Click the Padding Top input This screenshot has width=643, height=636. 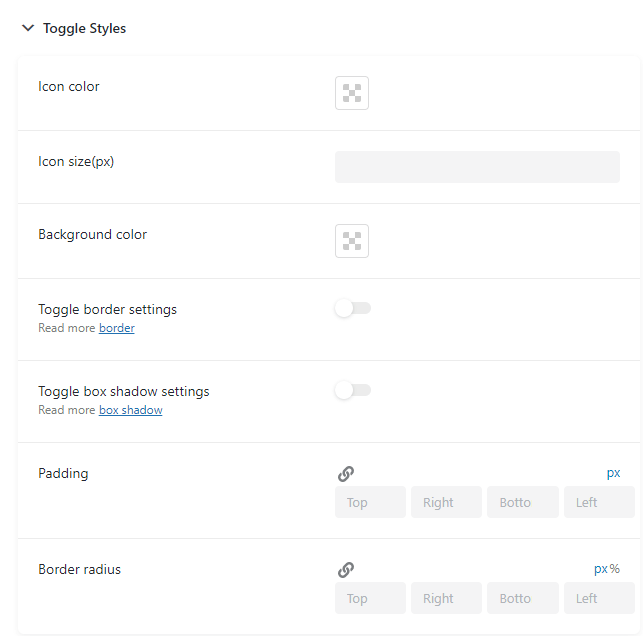tap(370, 502)
